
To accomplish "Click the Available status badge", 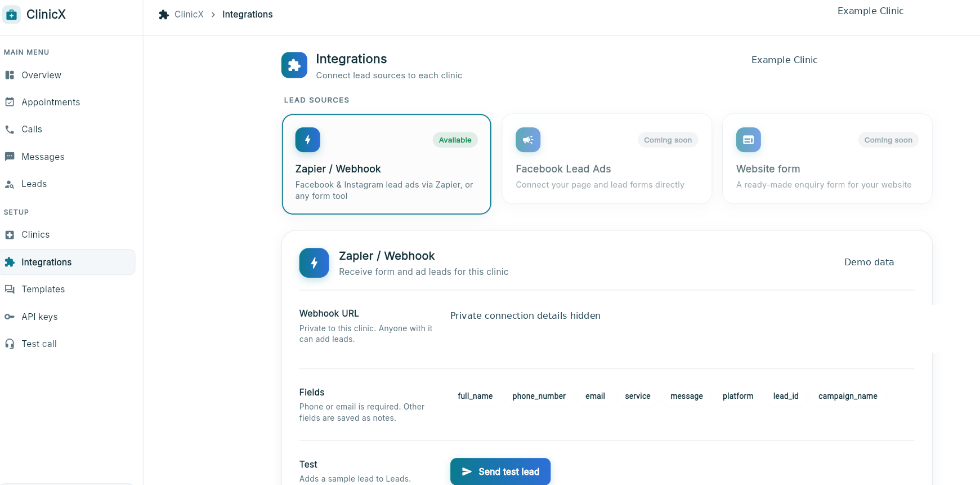I will [x=455, y=140].
